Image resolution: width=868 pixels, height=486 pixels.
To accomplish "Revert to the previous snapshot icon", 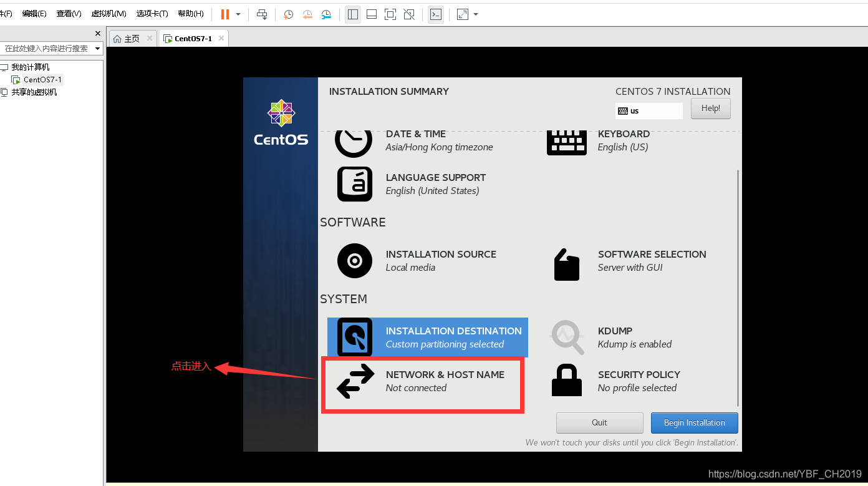I will pyautogui.click(x=307, y=14).
